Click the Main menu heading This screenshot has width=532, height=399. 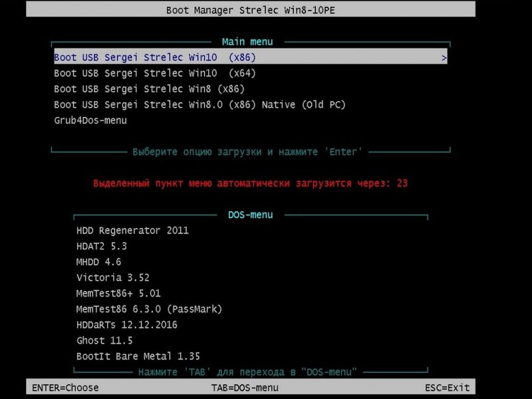(x=247, y=42)
